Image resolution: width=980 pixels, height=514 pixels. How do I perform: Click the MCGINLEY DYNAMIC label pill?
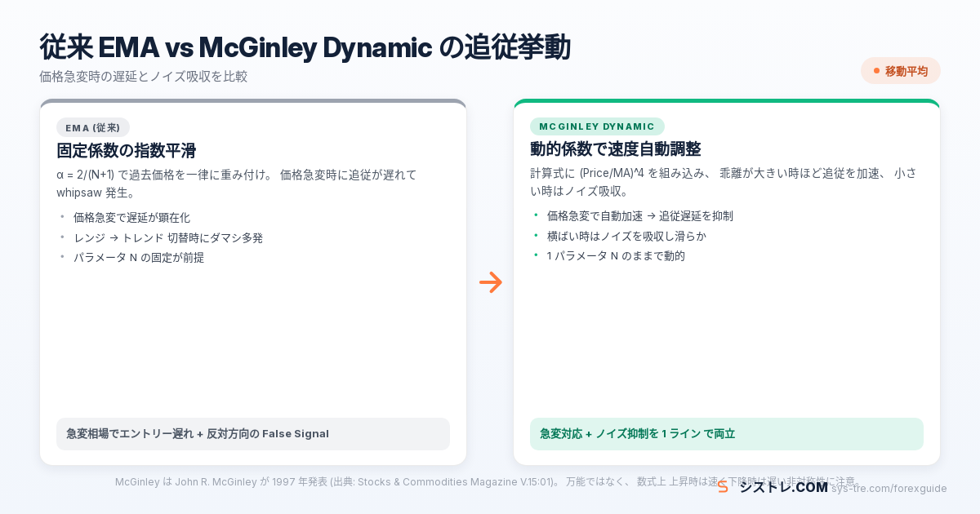597,126
